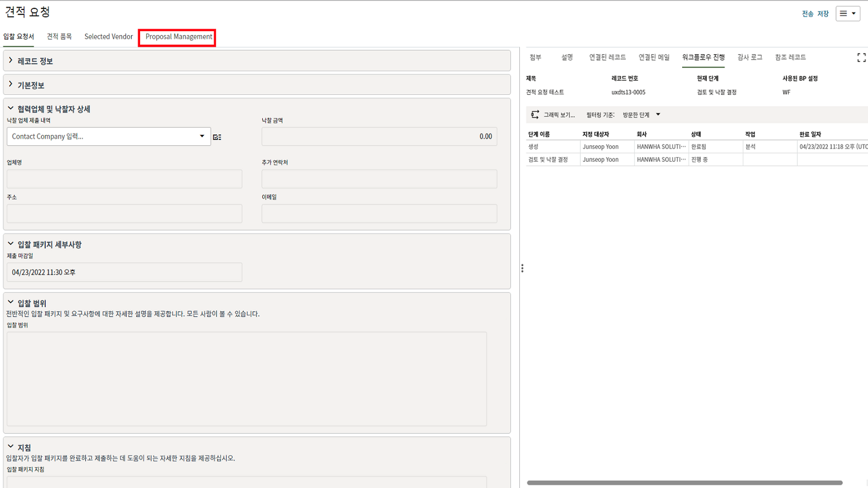Click the 저장 button
The width and height of the screenshot is (868, 488).
tap(823, 14)
